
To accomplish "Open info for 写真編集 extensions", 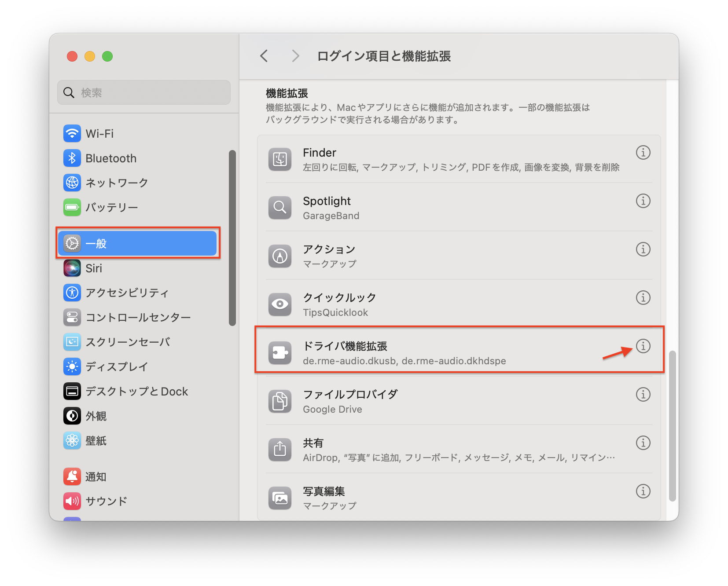I will (x=643, y=491).
